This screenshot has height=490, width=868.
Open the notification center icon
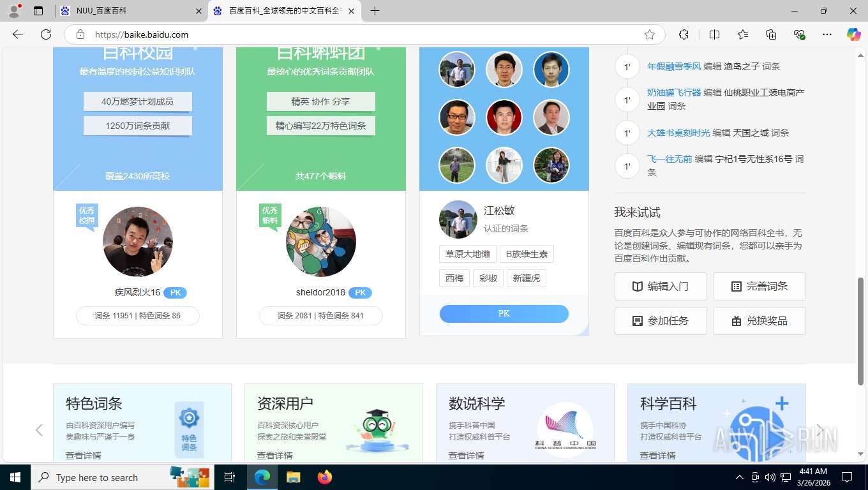click(x=847, y=477)
